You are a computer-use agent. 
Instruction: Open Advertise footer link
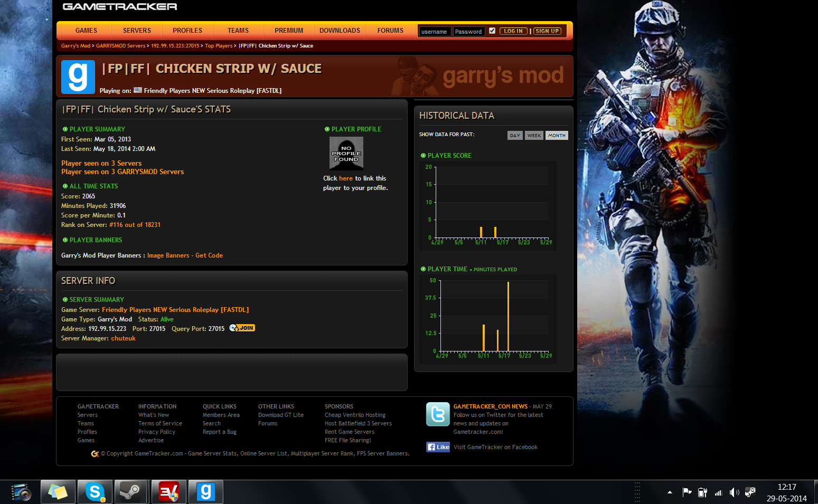coord(151,441)
